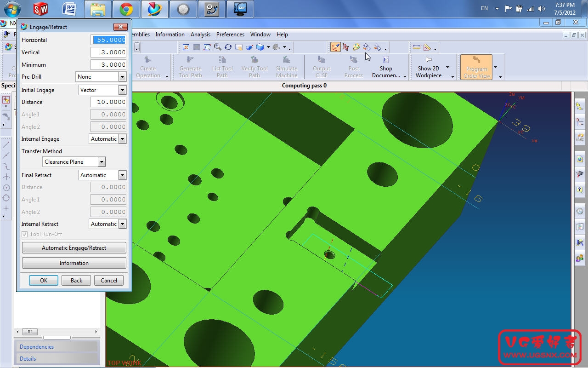This screenshot has height=368, width=588.
Task: Open the Constraint Navigator sidebar icon
Action: point(580,122)
